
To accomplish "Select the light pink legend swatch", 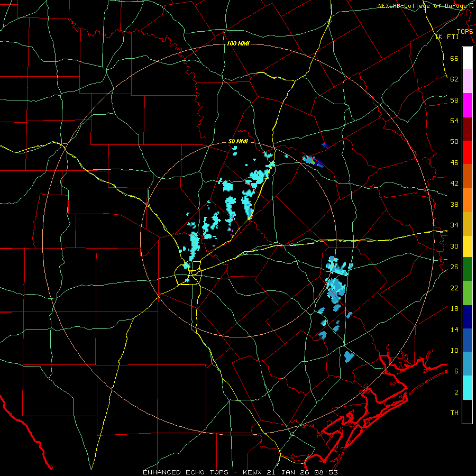I will (467, 81).
